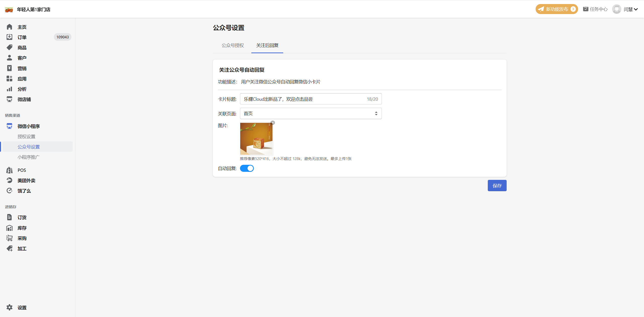Open the 关联页面 dropdown showing 首页
The image size is (644, 317).
(x=311, y=114)
